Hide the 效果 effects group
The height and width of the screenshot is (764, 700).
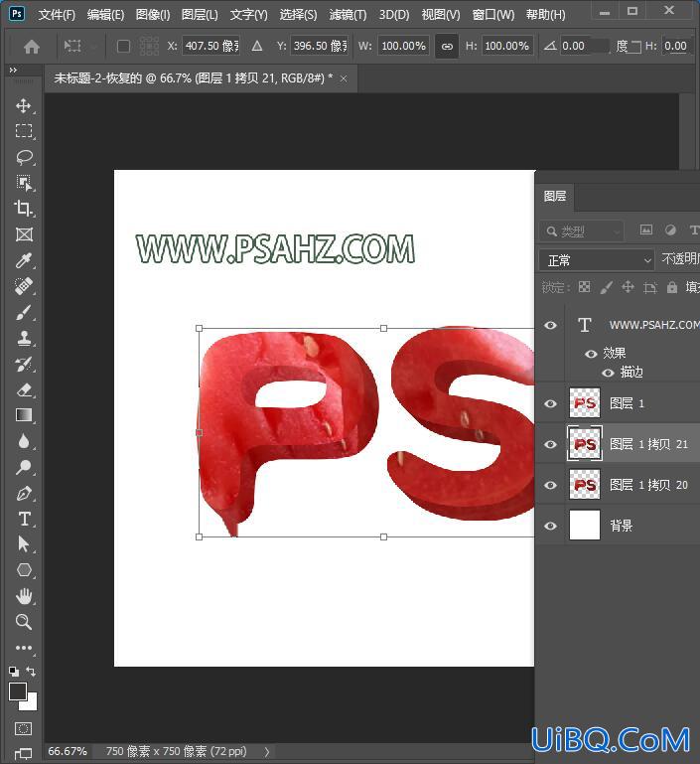coord(591,354)
